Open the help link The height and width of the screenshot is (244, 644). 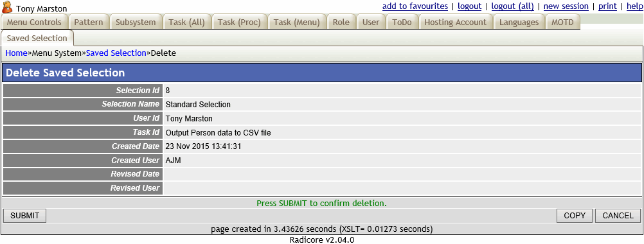click(635, 6)
